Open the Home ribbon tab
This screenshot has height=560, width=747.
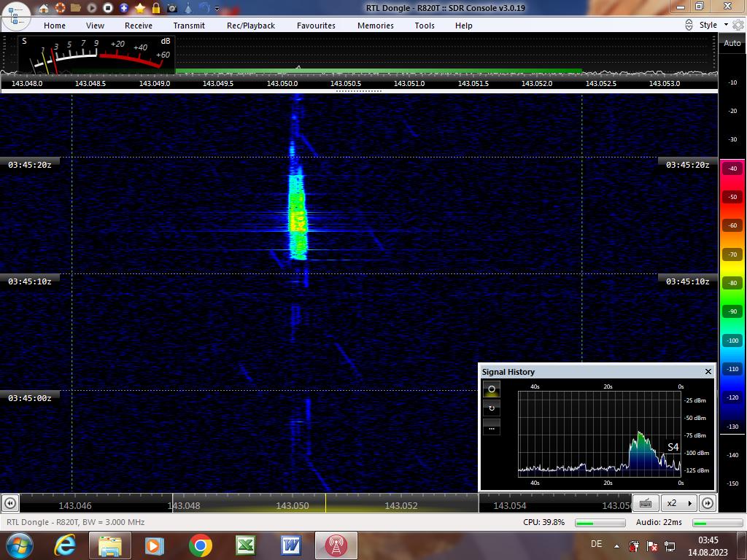55,26
